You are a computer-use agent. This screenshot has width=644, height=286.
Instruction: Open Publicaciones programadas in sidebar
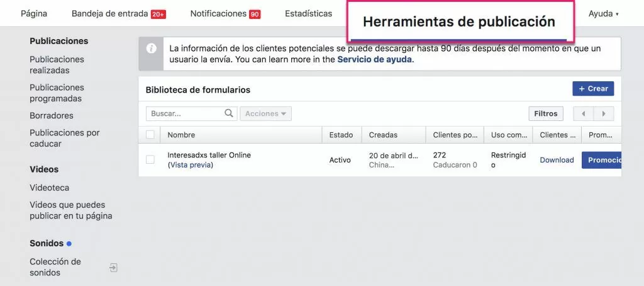(57, 93)
